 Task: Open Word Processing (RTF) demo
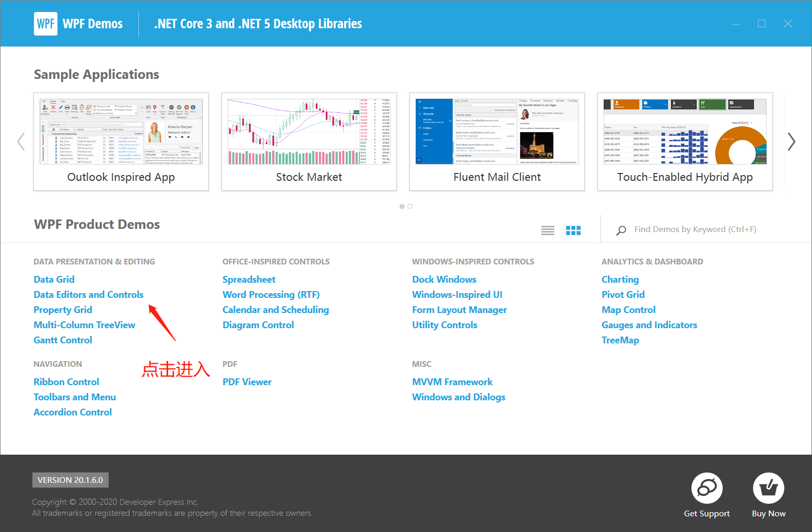[x=271, y=295]
